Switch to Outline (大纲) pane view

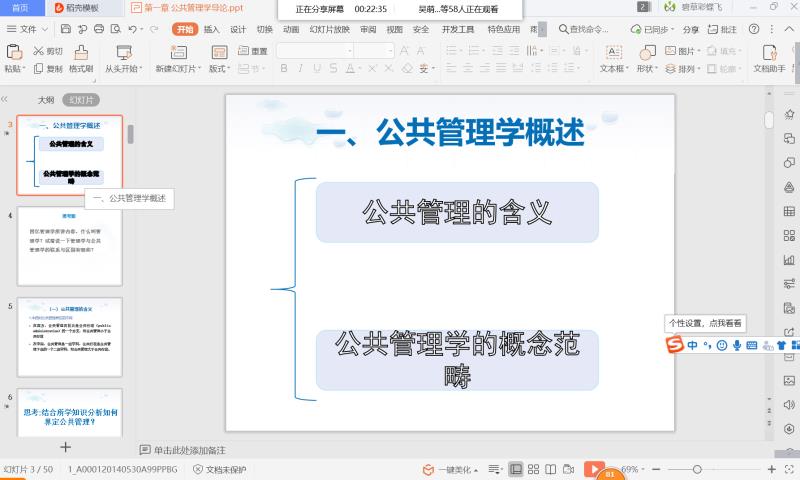pos(46,100)
